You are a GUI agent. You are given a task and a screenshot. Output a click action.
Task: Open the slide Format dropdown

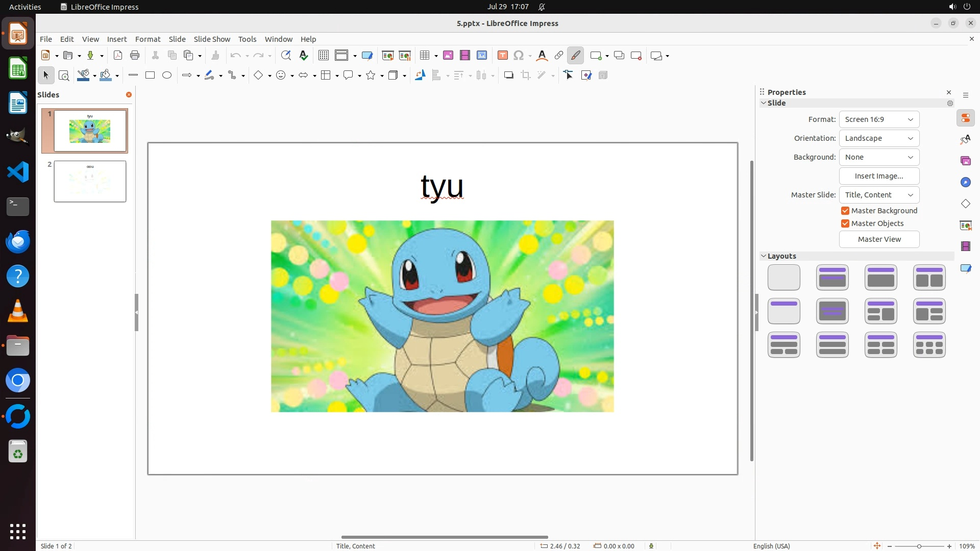(879, 119)
